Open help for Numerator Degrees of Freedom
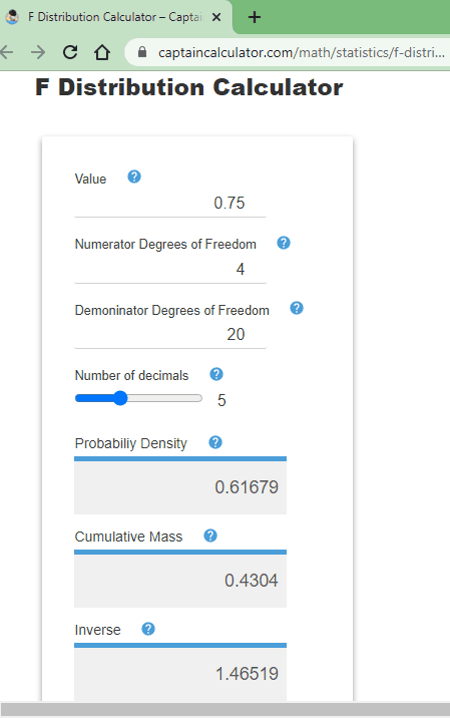Image resolution: width=450 pixels, height=718 pixels. (x=284, y=243)
